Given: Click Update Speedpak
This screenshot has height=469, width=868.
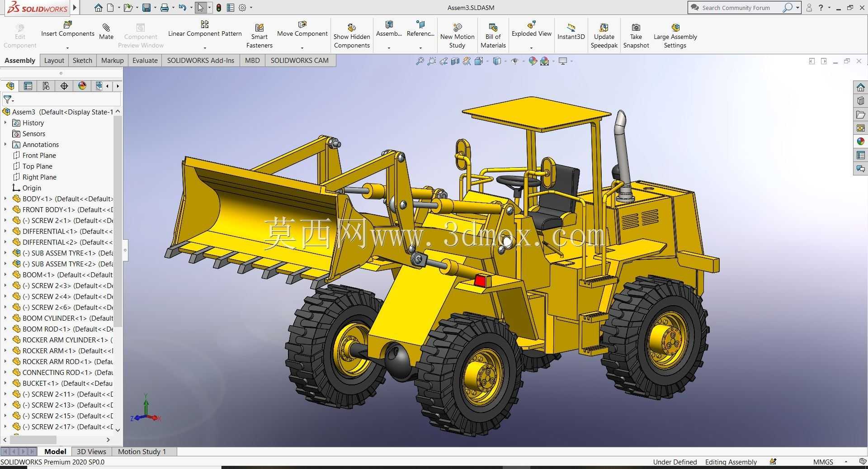Looking at the screenshot, I should [x=604, y=36].
